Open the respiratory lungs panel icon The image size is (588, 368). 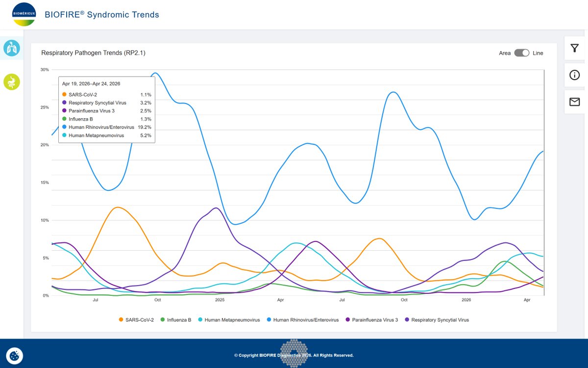pos(11,48)
